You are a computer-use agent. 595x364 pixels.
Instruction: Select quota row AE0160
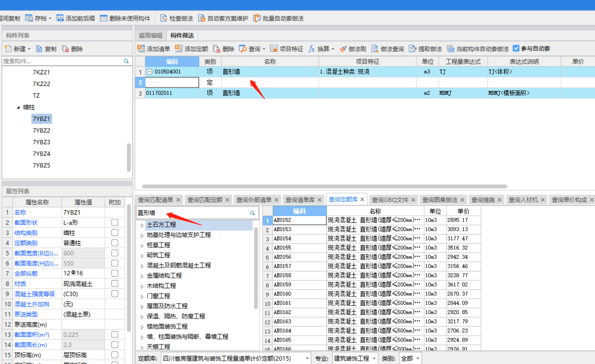point(372,294)
